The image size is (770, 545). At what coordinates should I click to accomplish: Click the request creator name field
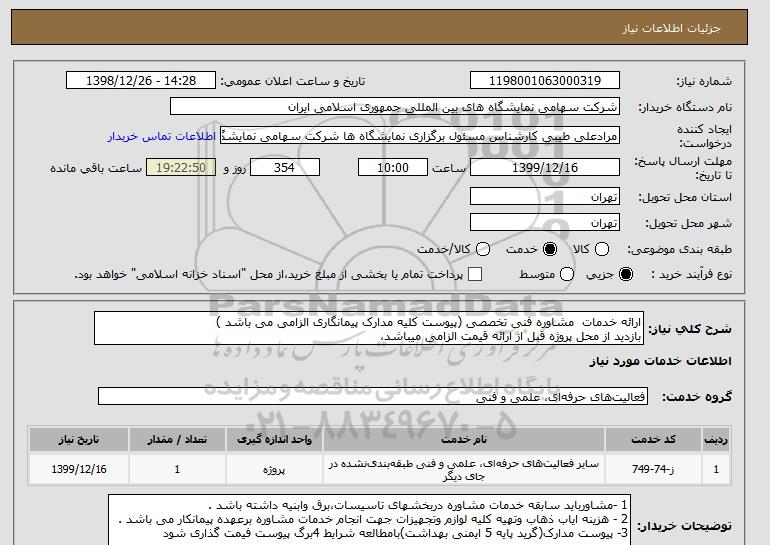click(x=420, y=136)
